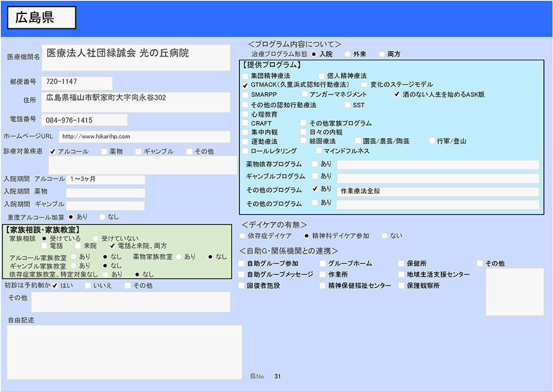
Task: Check the 精神保健福祉センター checkbox
Action: pyautogui.click(x=323, y=286)
